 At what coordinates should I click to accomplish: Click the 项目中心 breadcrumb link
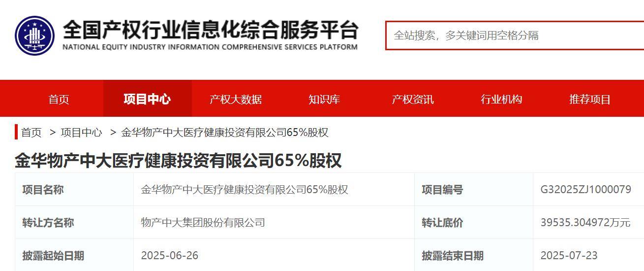(x=81, y=133)
